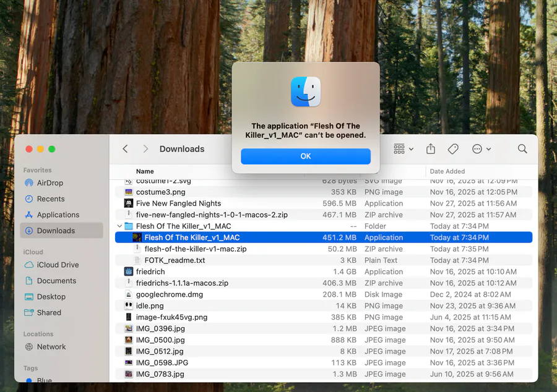Select the costume3.png file icon
This screenshot has height=392, width=557.
(129, 192)
